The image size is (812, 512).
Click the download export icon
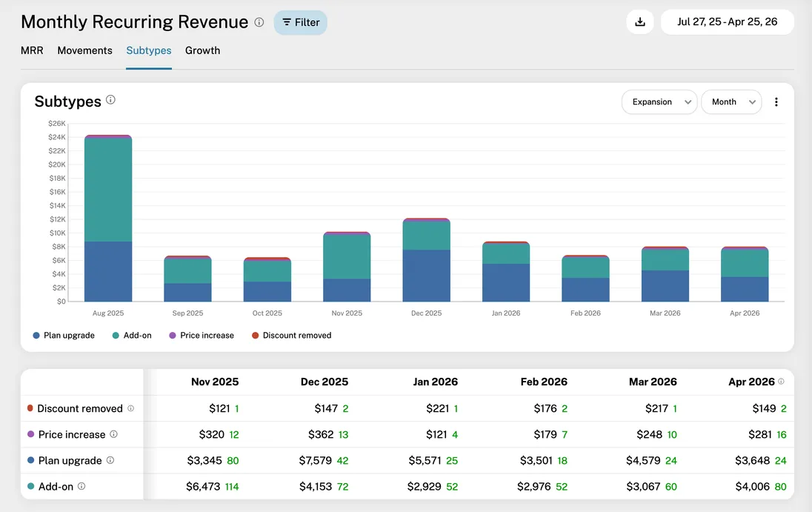pos(640,21)
